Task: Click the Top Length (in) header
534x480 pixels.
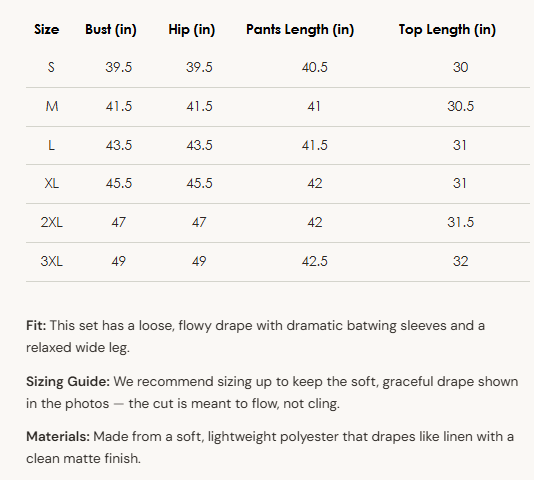Action: click(x=447, y=30)
